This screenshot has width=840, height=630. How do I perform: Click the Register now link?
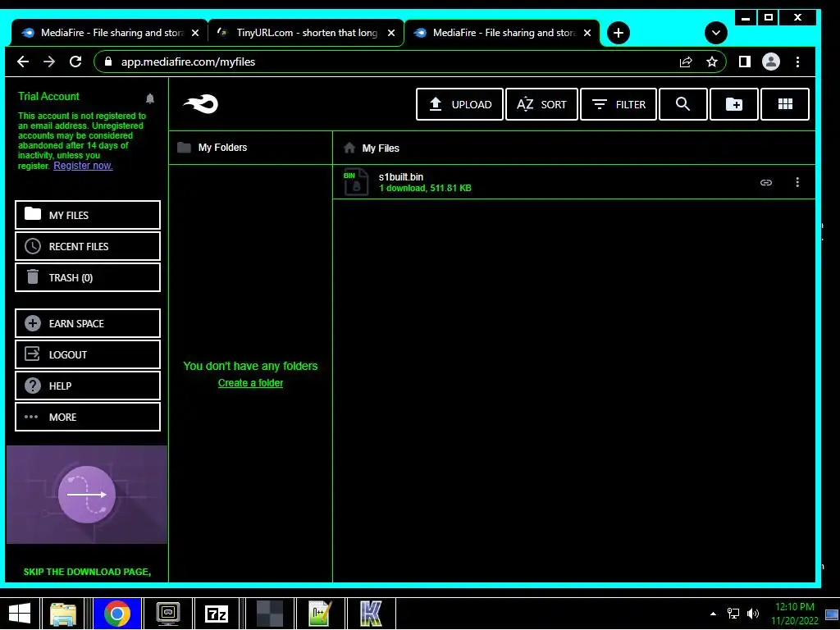click(83, 166)
